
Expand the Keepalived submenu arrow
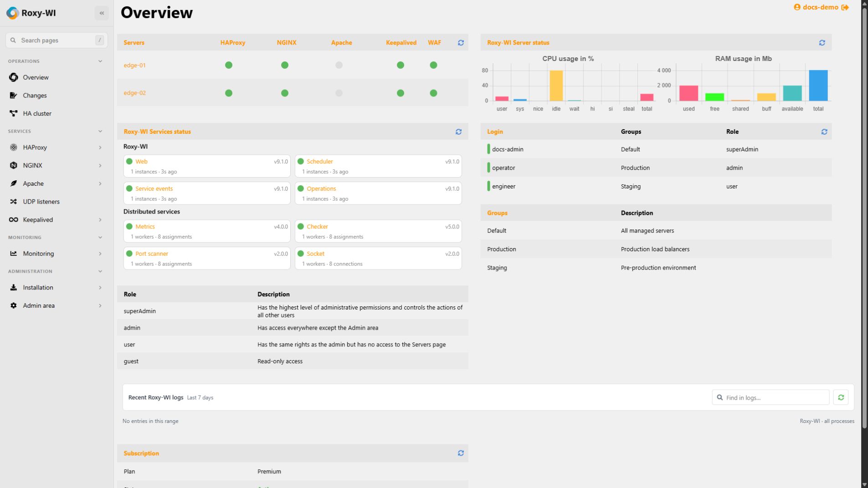(x=100, y=219)
